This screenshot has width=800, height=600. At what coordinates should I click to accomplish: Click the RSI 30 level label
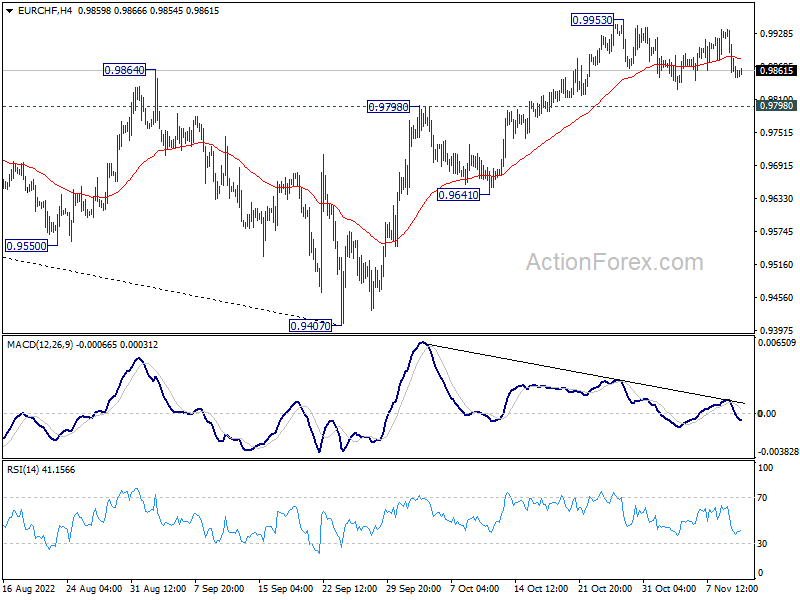762,544
